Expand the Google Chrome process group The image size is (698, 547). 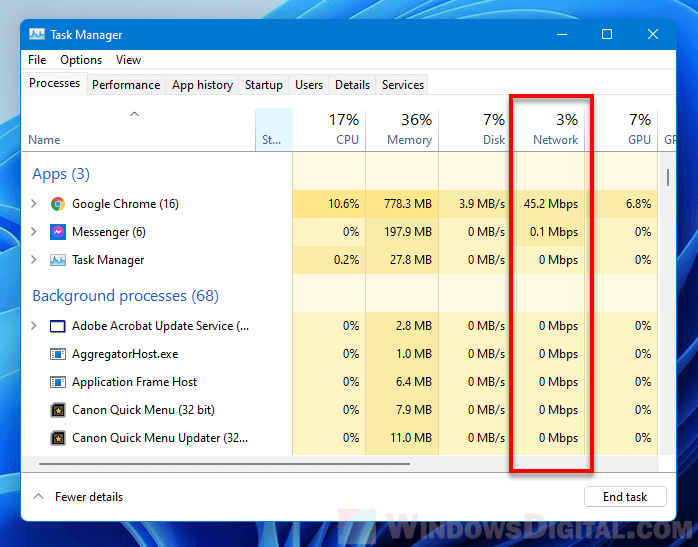point(34,204)
